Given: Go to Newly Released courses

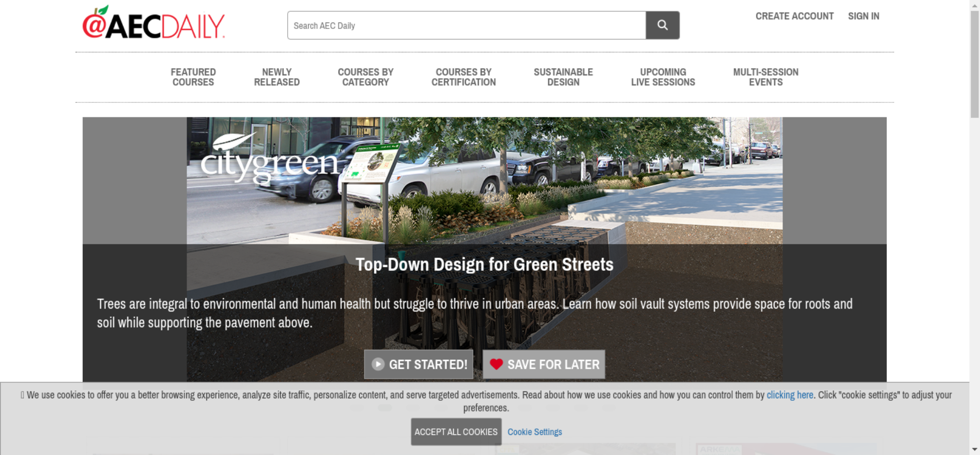Looking at the screenshot, I should pyautogui.click(x=276, y=77).
